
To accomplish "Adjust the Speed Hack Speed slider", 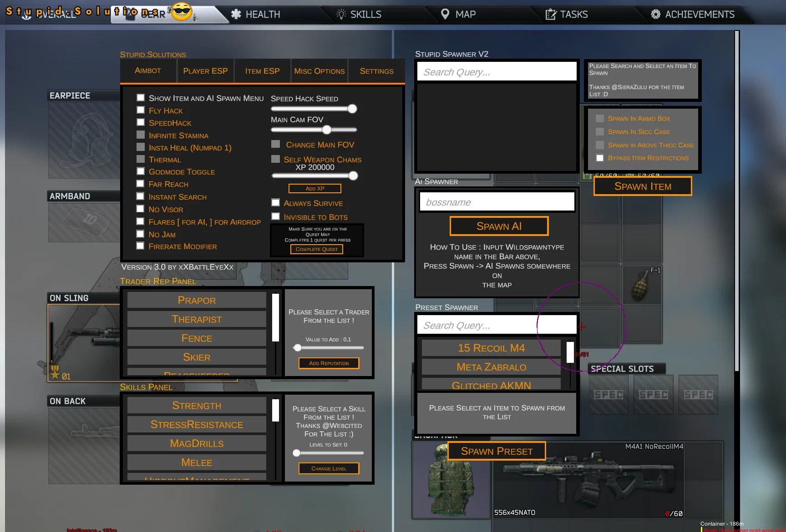I will click(352, 109).
